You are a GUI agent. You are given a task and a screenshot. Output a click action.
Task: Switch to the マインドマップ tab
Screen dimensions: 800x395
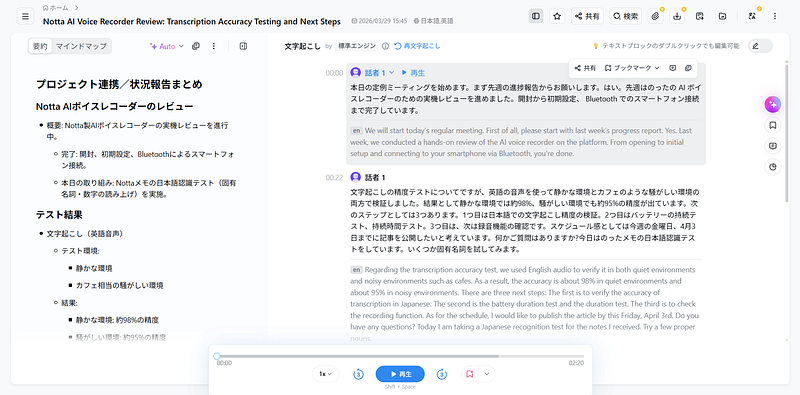click(81, 46)
